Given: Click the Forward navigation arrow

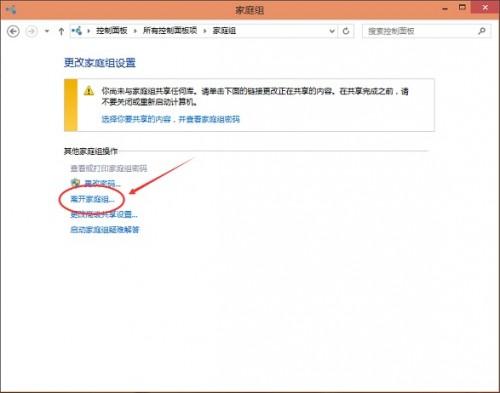Looking at the screenshot, I should pyautogui.click(x=32, y=32).
